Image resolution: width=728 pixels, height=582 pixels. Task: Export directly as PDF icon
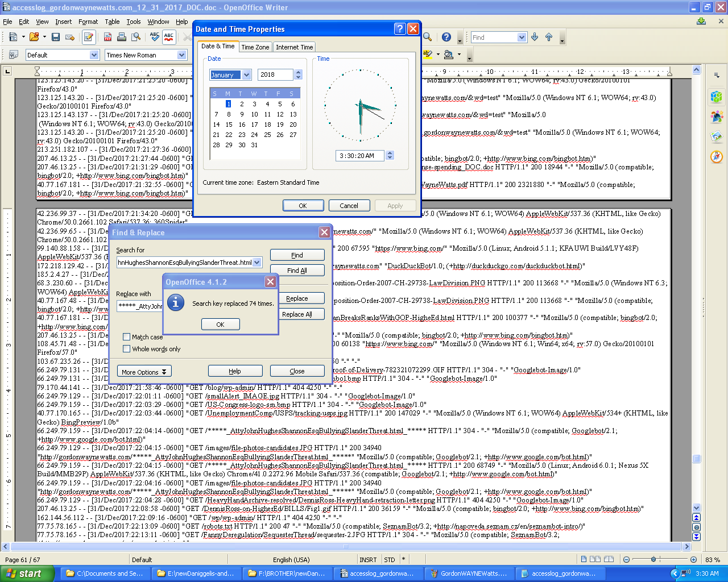tap(107, 37)
